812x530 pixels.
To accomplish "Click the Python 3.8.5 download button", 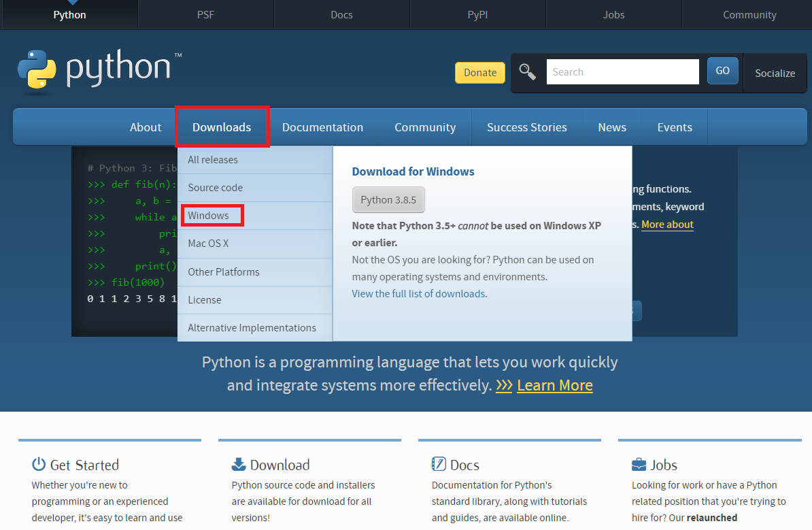I will click(x=388, y=199).
